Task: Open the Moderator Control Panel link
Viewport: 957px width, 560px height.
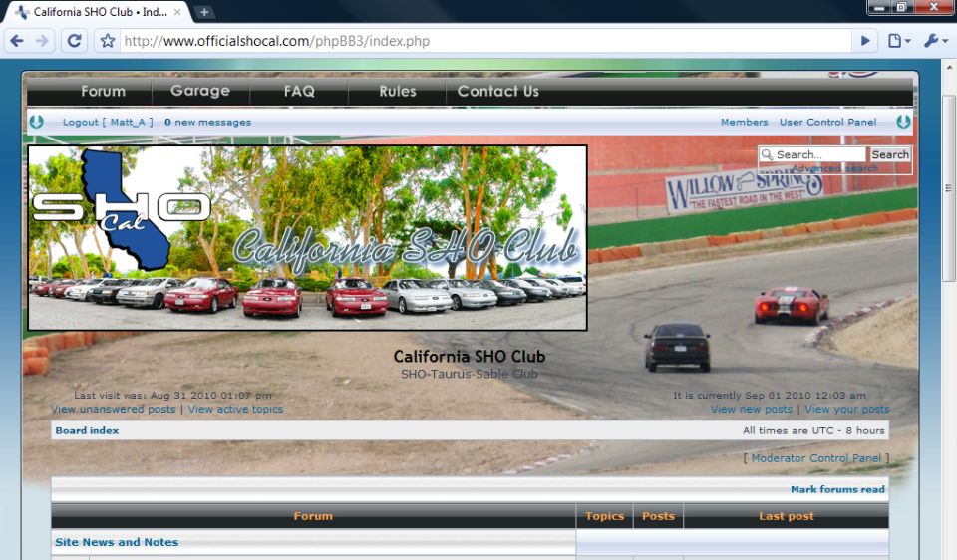Action: (x=816, y=458)
